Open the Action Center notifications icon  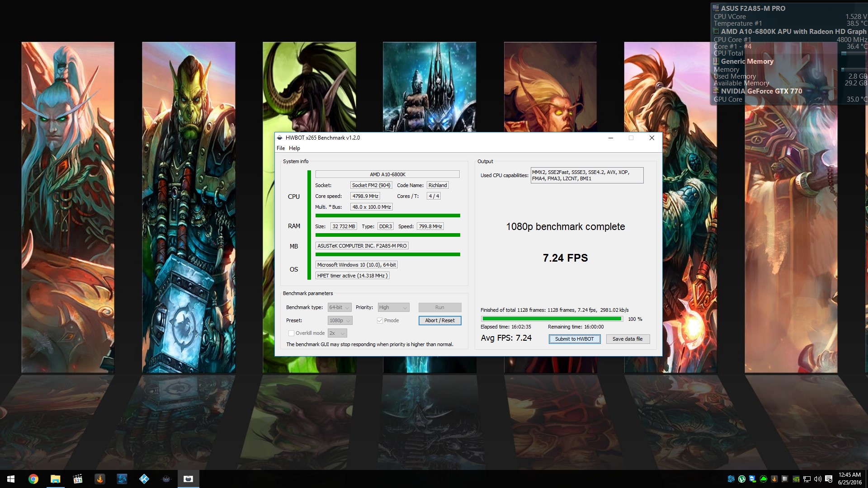pyautogui.click(x=829, y=479)
